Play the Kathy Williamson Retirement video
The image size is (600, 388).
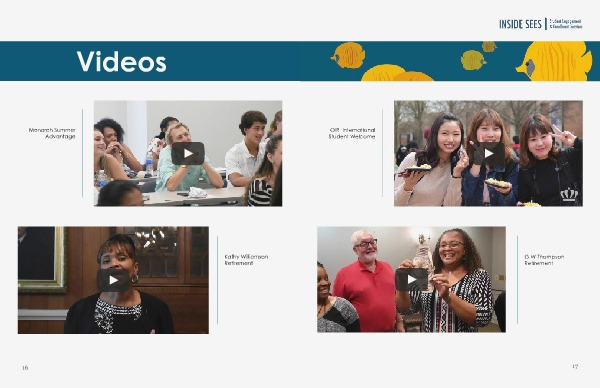[x=113, y=280]
